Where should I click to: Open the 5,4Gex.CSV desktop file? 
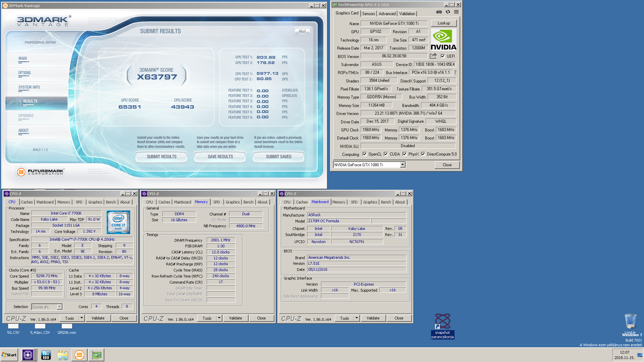40,329
